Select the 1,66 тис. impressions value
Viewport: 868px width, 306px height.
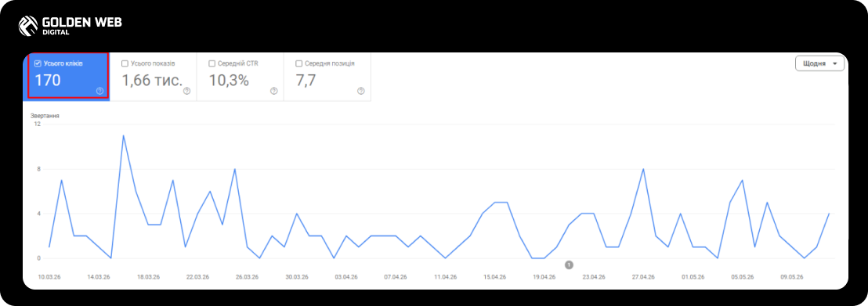coord(152,81)
